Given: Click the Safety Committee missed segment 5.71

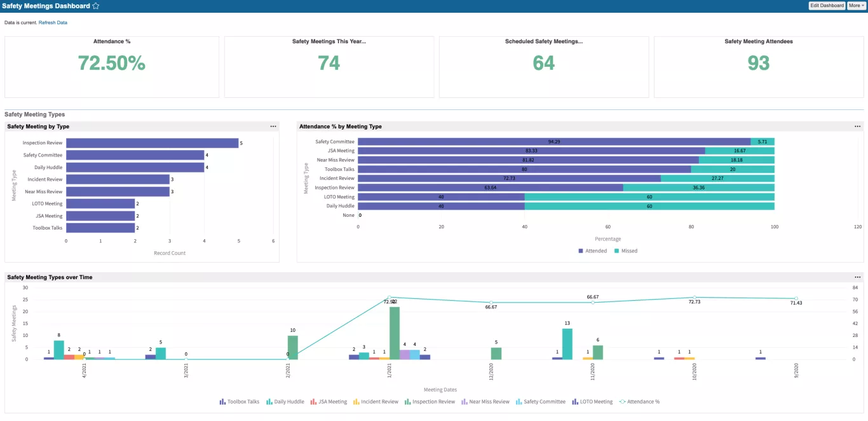Looking at the screenshot, I should coord(763,142).
